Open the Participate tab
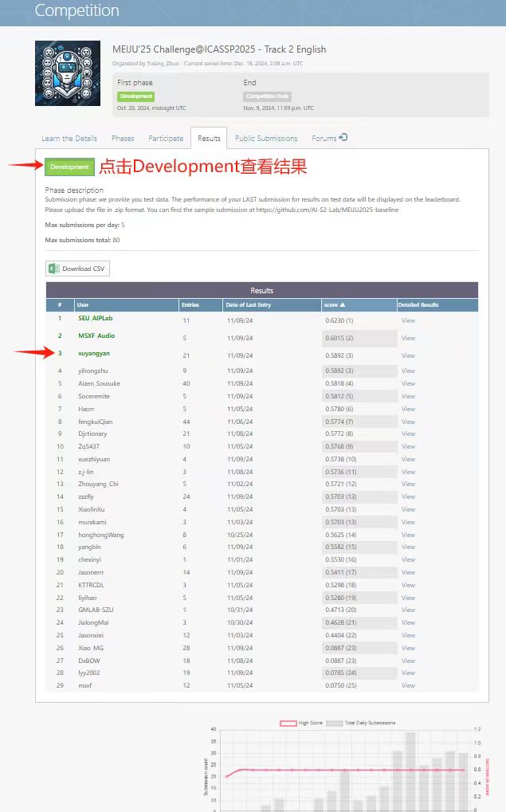The width and height of the screenshot is (506, 812). coord(166,139)
